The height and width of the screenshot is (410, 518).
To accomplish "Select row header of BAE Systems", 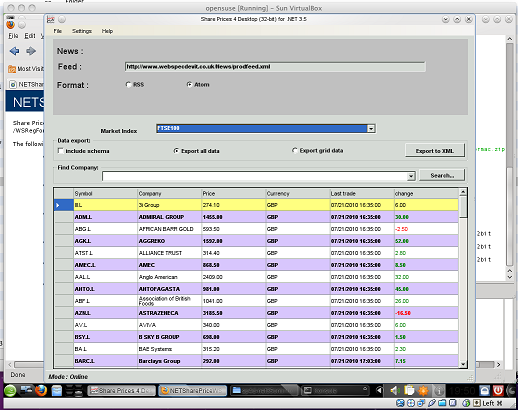I will (64, 349).
